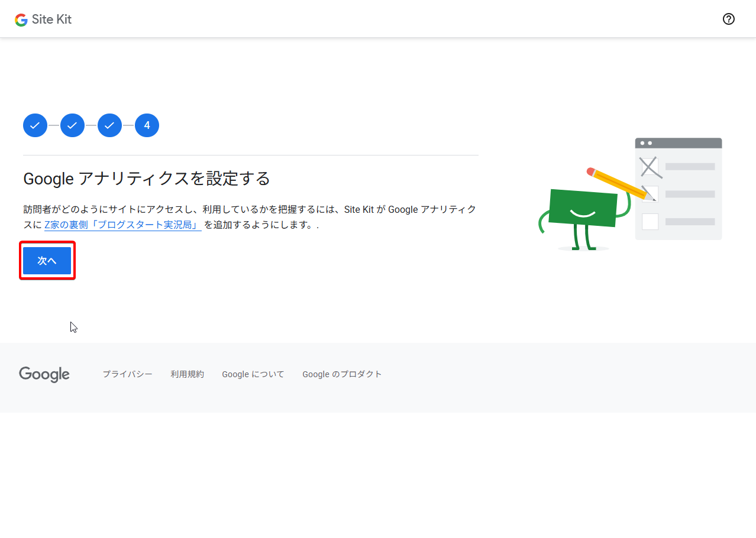Open the Google のプロダクト footer link
756x538 pixels.
342,374
